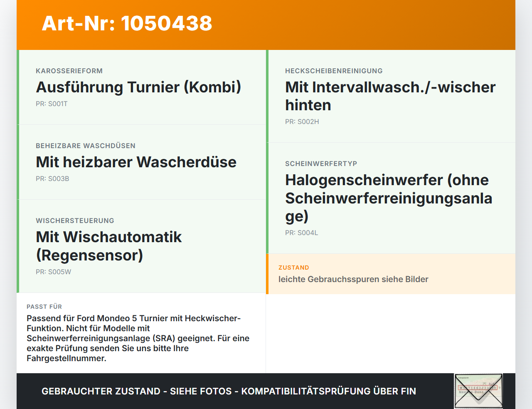
Task: Select the Halogenscheinwerfer headlight type card
Action: pyautogui.click(x=391, y=198)
